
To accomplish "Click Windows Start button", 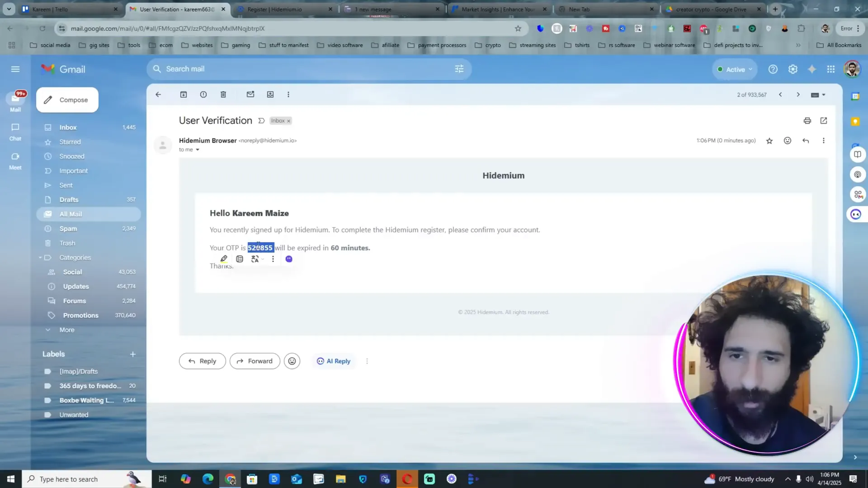I will click(11, 479).
